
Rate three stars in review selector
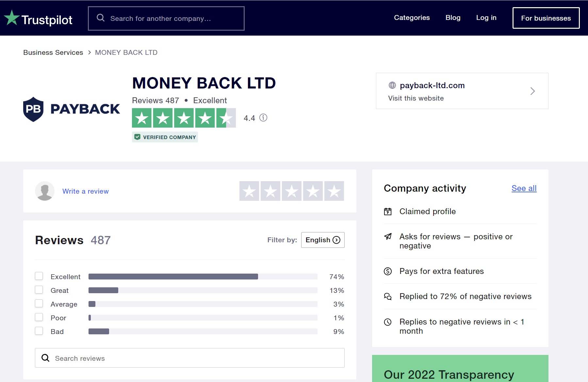292,191
